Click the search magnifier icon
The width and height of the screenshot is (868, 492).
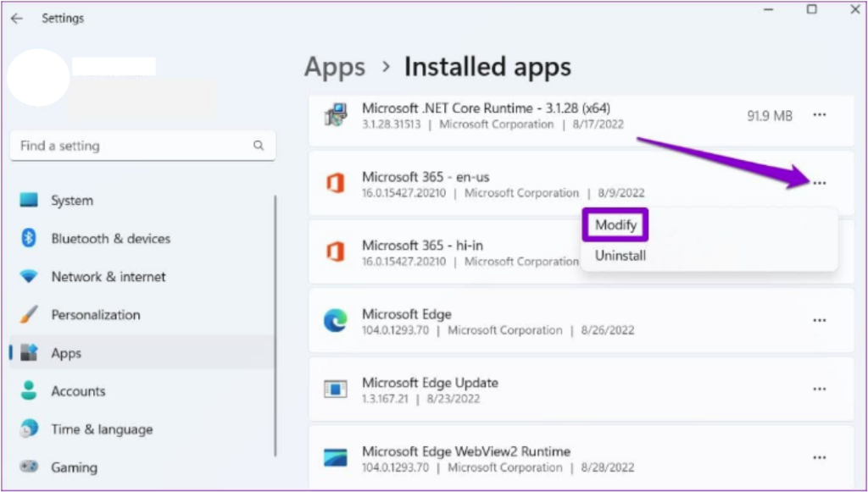click(x=259, y=146)
